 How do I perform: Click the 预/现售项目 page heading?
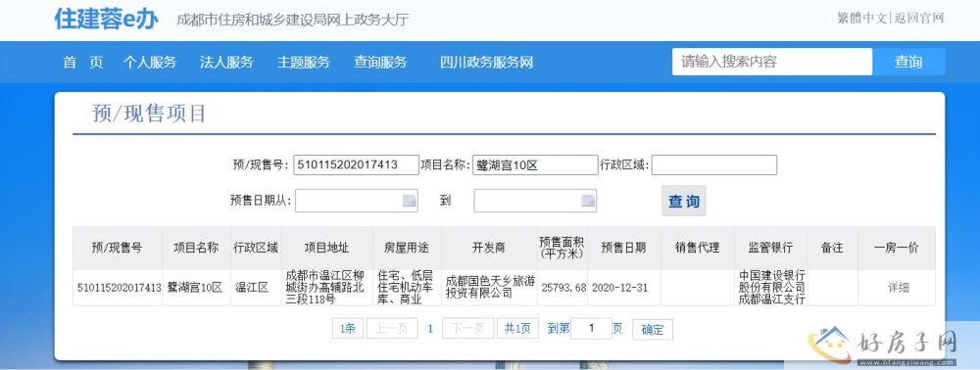point(149,115)
